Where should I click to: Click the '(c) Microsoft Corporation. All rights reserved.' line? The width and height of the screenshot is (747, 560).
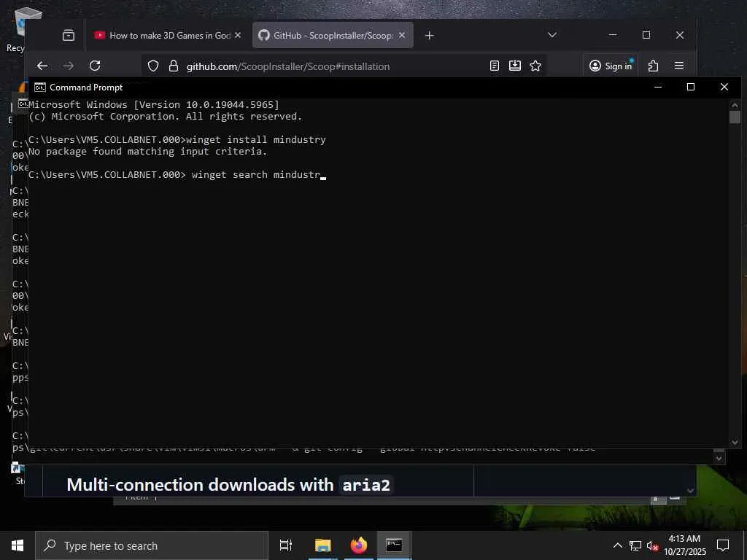point(166,117)
